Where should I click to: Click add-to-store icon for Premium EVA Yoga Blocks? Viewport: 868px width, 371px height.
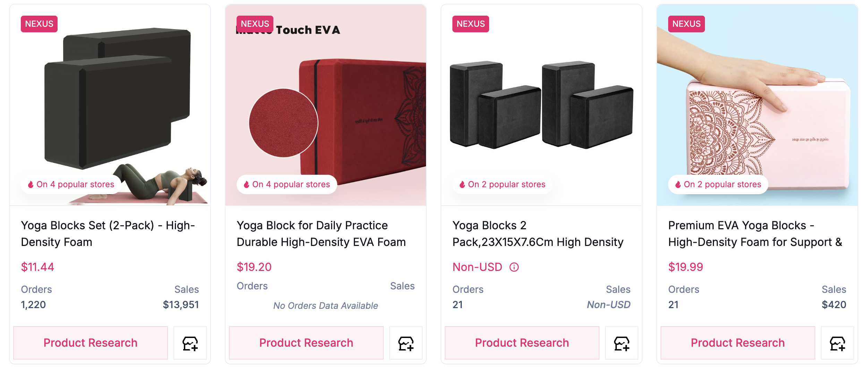click(x=837, y=343)
